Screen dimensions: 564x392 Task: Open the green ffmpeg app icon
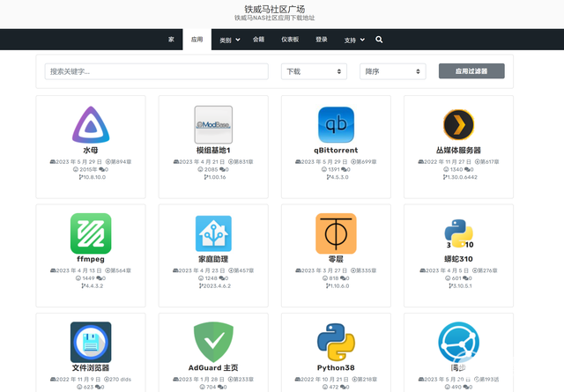coord(91,233)
